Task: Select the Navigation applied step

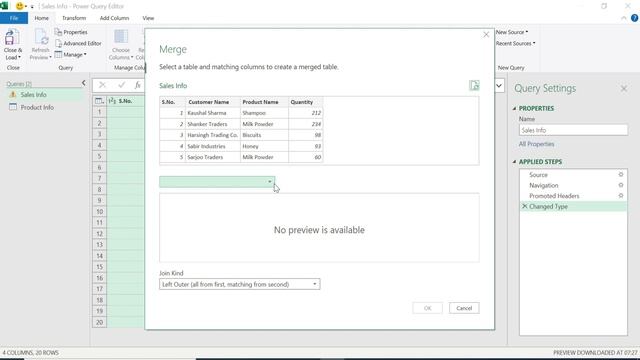Action: pyautogui.click(x=543, y=185)
